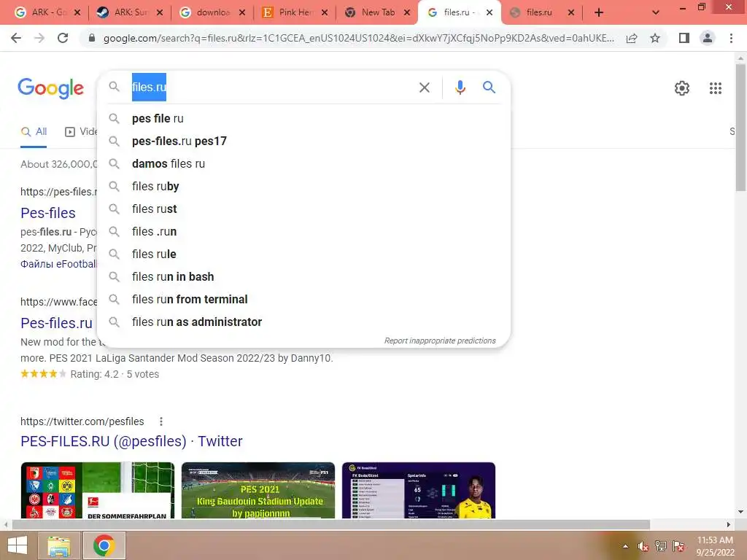The image size is (747, 560).
Task: Open three-dot menu next to twitter.com/pesfiles
Action: click(x=161, y=421)
